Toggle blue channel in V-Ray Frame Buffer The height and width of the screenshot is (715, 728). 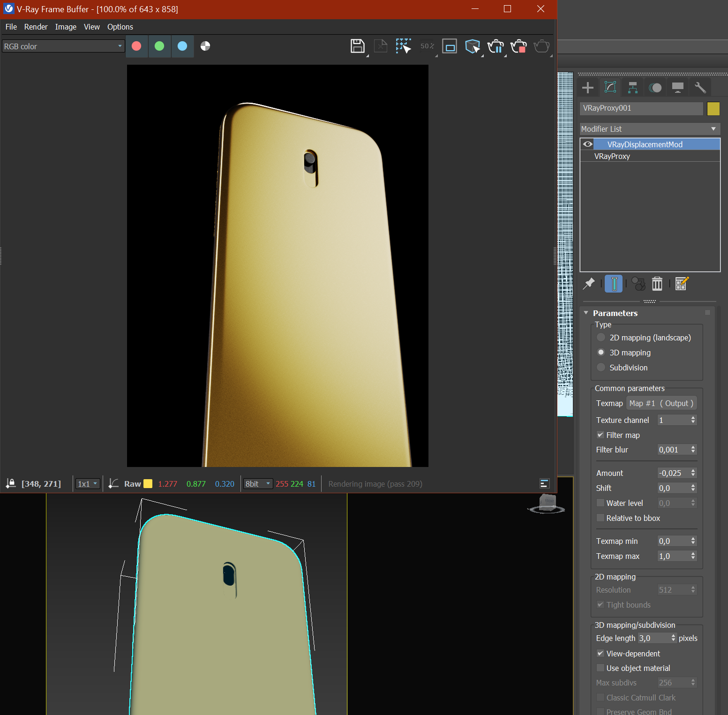[182, 46]
